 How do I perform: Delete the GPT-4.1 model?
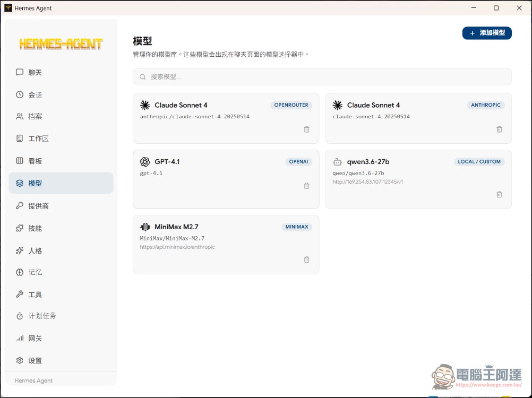(x=307, y=186)
